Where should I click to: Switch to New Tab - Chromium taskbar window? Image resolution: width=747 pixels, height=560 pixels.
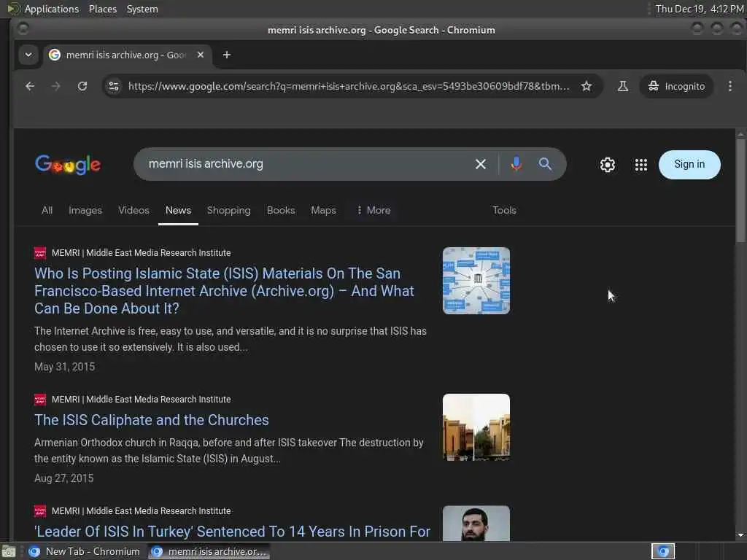(x=85, y=551)
